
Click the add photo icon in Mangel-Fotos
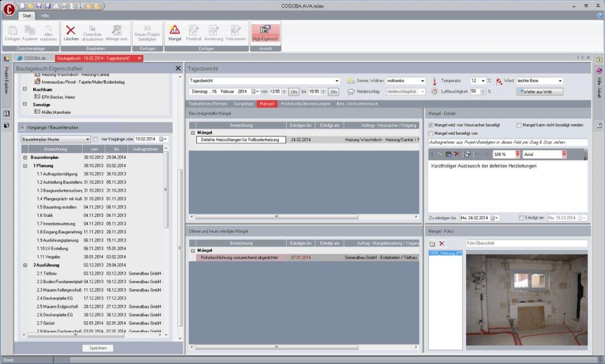[432, 243]
